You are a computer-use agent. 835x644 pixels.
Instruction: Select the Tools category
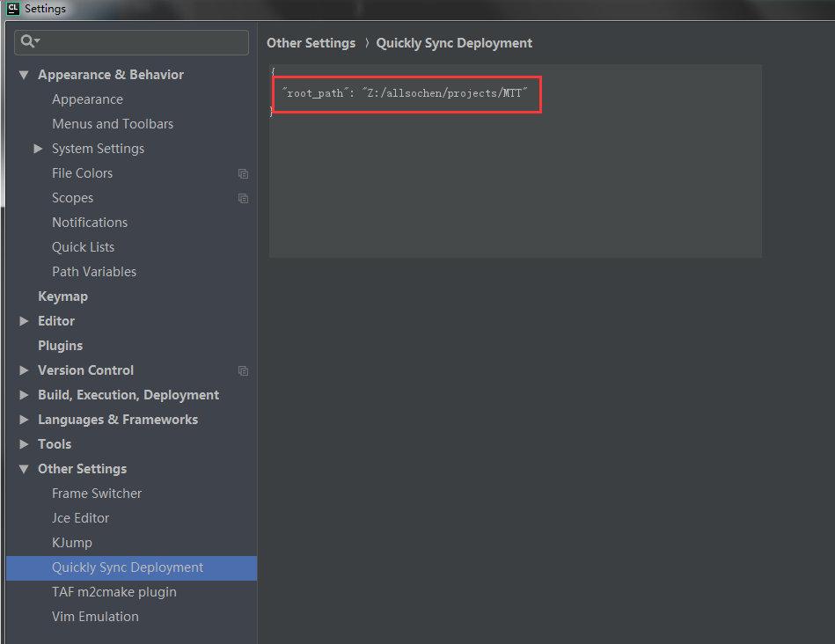coord(55,444)
